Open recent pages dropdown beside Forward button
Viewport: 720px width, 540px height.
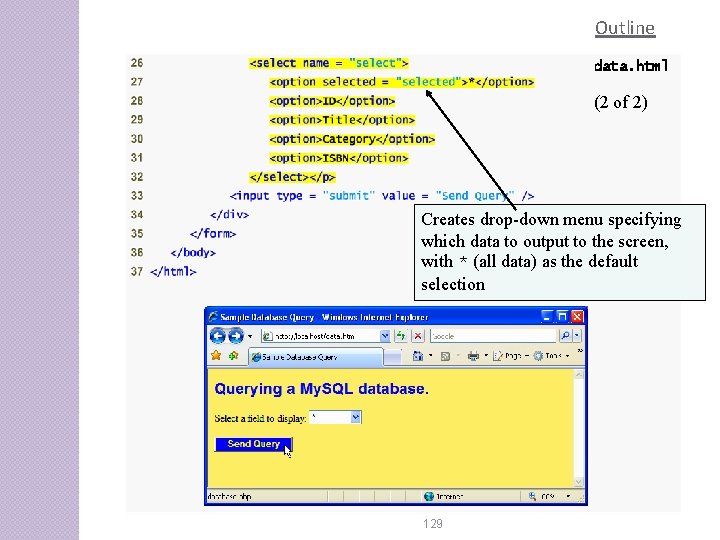point(250,337)
